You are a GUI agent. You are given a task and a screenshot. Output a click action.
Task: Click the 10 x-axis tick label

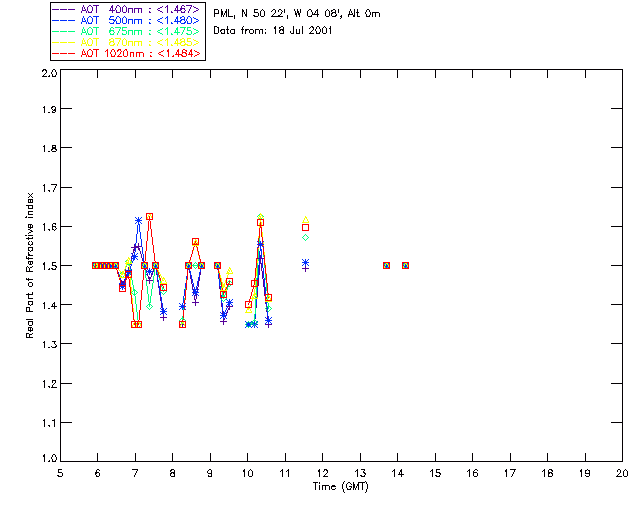click(247, 473)
